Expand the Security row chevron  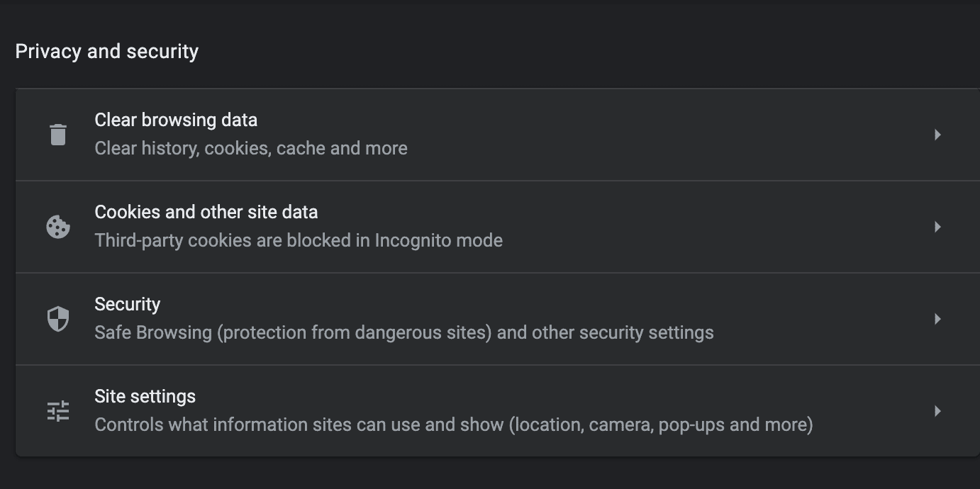tap(938, 318)
